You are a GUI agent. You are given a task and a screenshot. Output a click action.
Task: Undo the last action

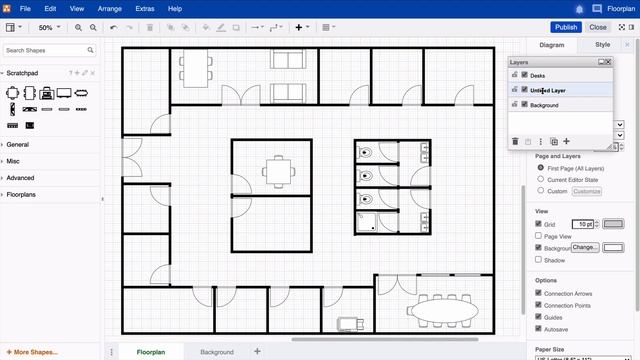click(113, 27)
